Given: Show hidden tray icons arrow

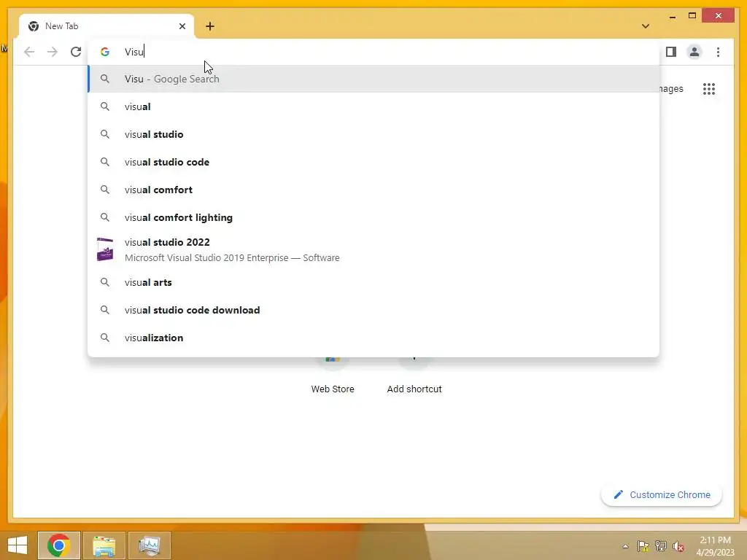Looking at the screenshot, I should click(x=625, y=546).
